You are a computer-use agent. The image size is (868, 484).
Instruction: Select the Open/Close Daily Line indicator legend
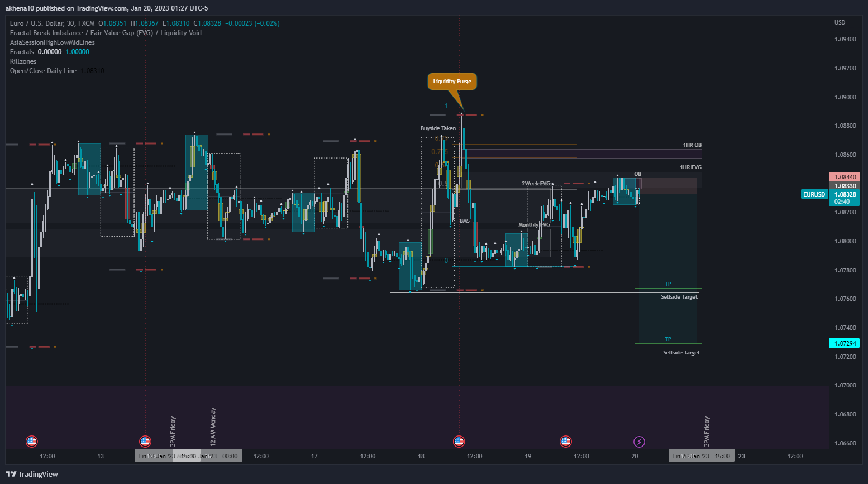43,71
